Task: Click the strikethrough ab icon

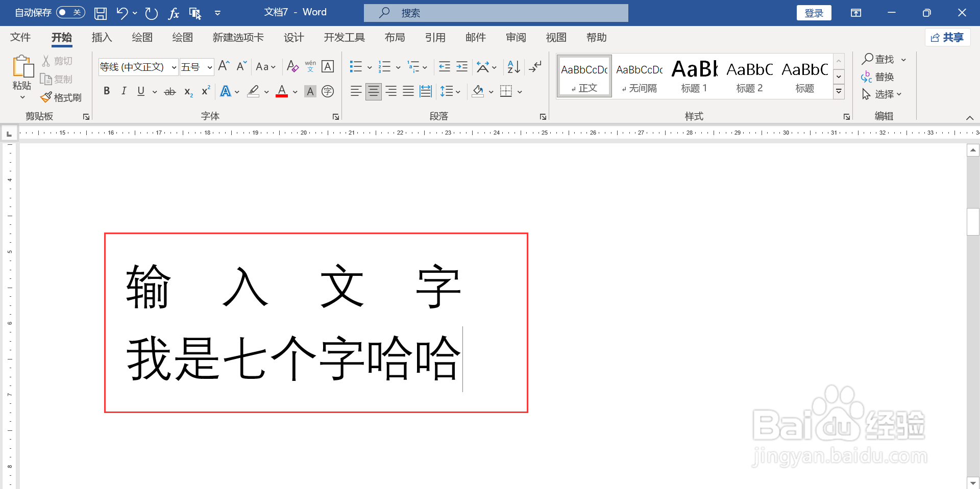Action: pos(170,92)
